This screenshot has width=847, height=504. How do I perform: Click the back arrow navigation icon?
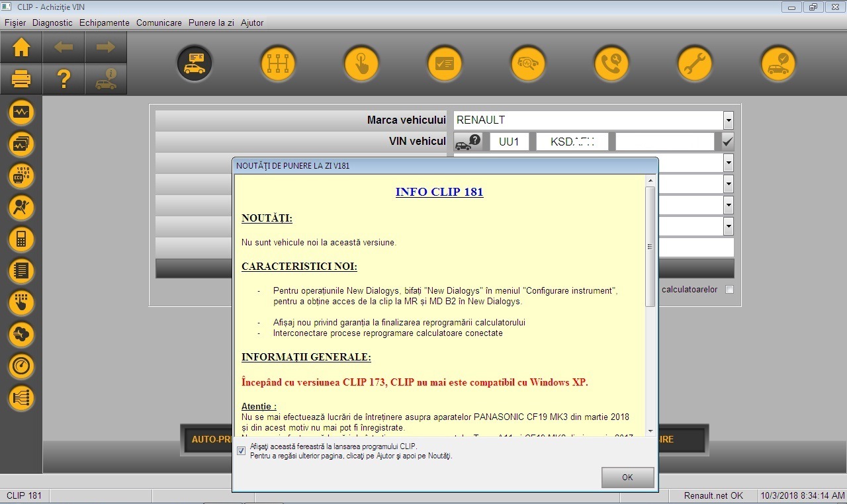(64, 47)
